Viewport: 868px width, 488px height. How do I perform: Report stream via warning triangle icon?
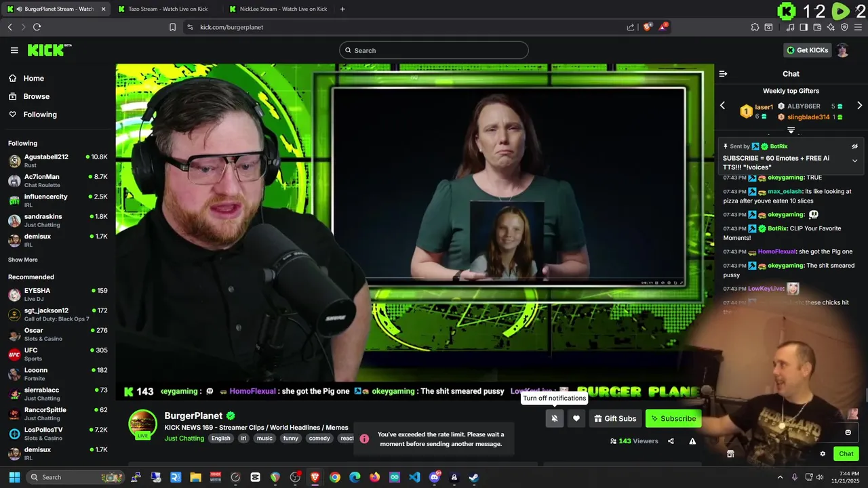click(692, 441)
